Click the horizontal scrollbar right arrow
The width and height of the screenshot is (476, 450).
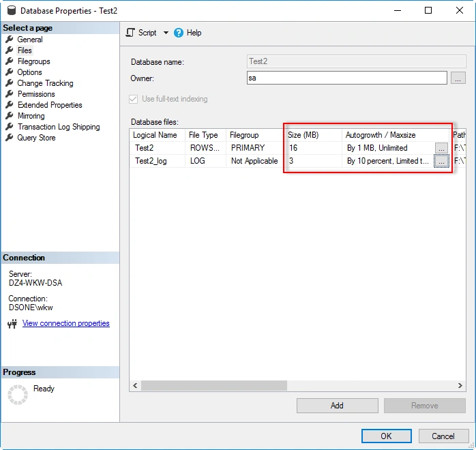[x=460, y=385]
